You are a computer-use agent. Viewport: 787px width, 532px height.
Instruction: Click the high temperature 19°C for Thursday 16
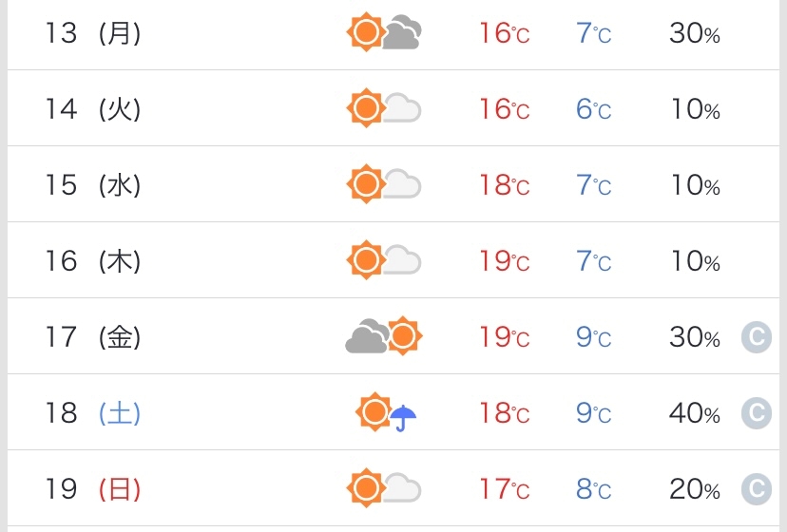(504, 261)
